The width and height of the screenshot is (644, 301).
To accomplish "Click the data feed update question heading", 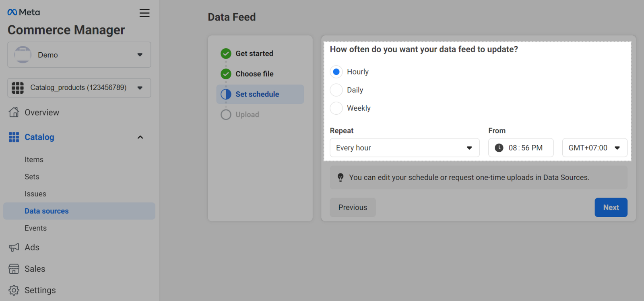I will [424, 49].
